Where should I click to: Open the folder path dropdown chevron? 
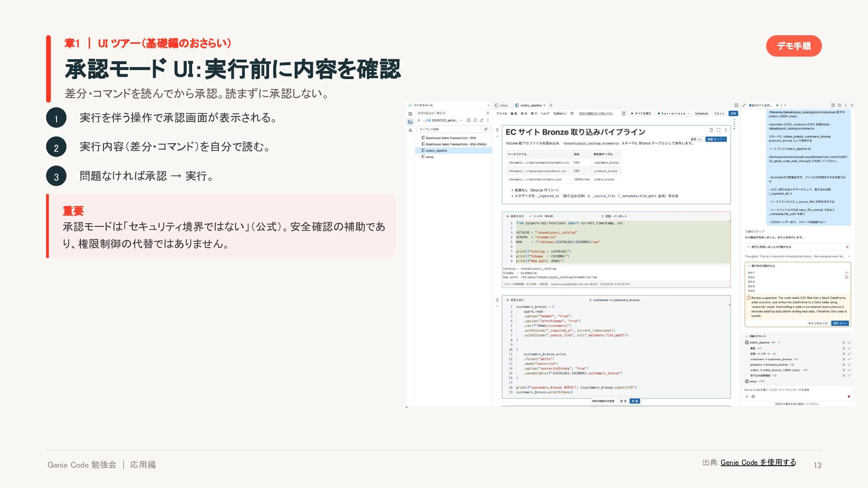click(x=461, y=120)
